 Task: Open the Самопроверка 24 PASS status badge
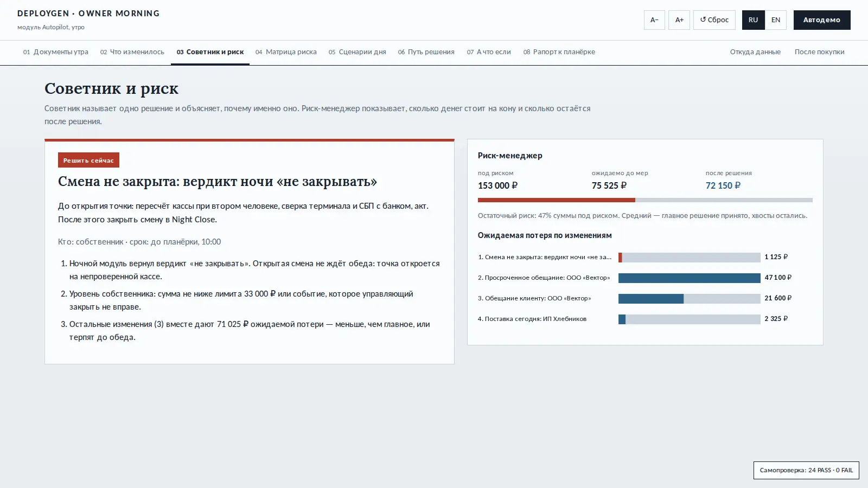coord(806,470)
